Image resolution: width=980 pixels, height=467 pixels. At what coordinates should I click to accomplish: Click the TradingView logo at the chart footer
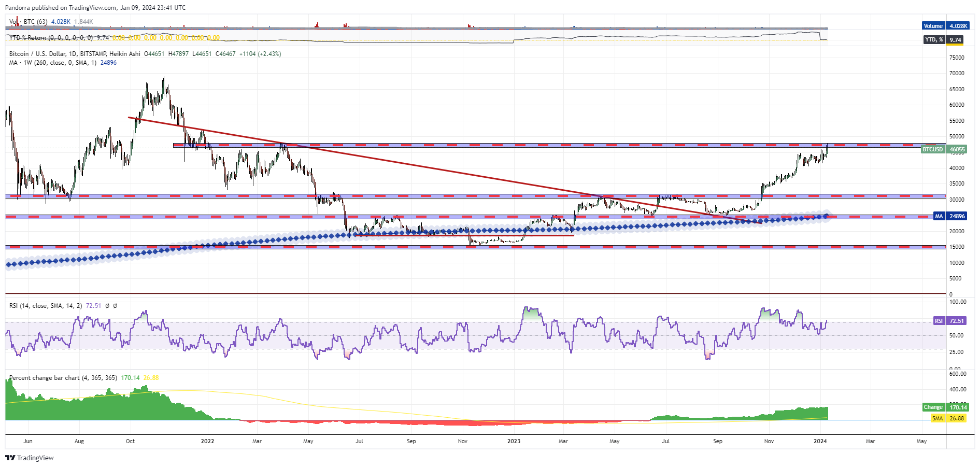coord(30,458)
